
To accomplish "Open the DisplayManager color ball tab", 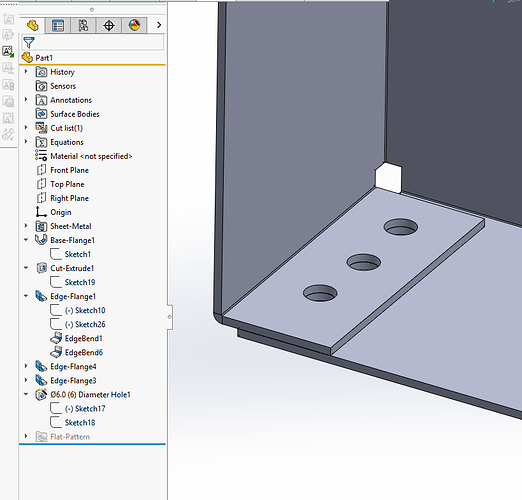I will (x=134, y=25).
